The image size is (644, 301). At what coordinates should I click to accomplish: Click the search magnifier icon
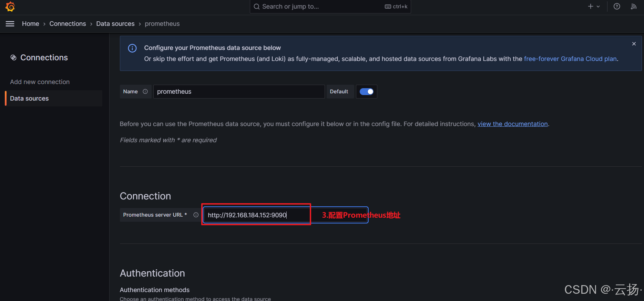point(257,7)
